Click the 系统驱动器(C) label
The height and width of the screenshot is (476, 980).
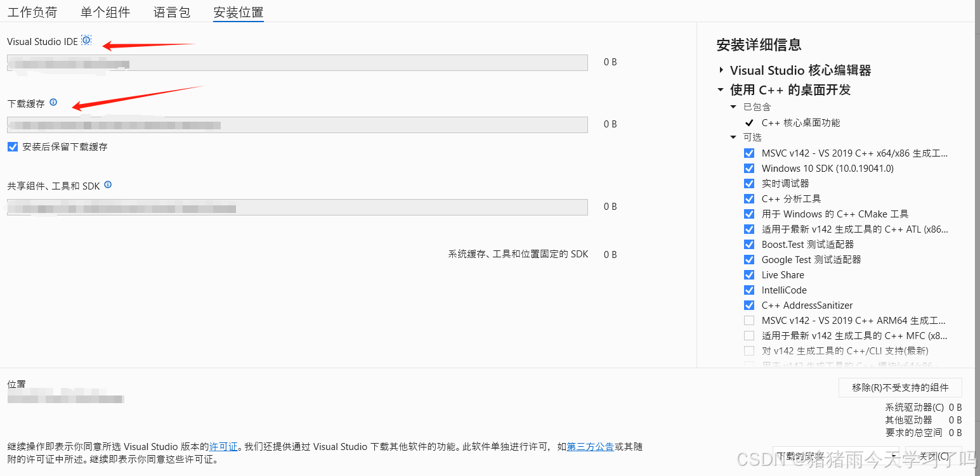point(915,408)
